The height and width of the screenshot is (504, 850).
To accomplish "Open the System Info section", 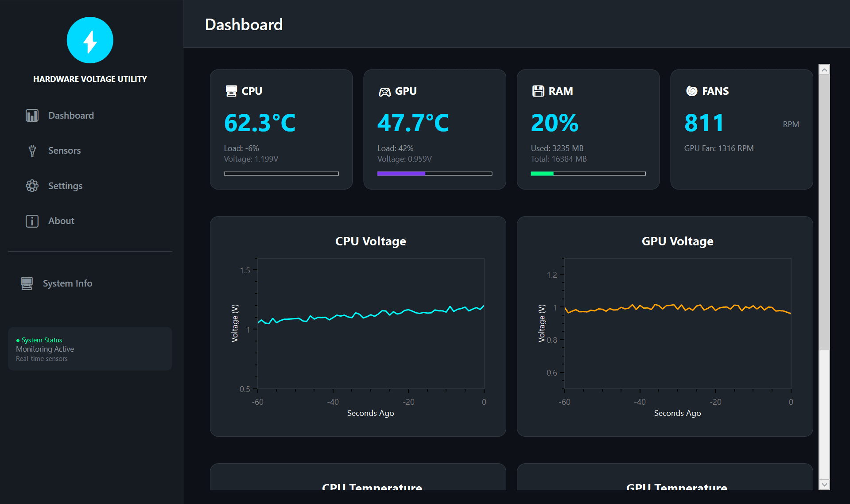I will tap(90, 283).
